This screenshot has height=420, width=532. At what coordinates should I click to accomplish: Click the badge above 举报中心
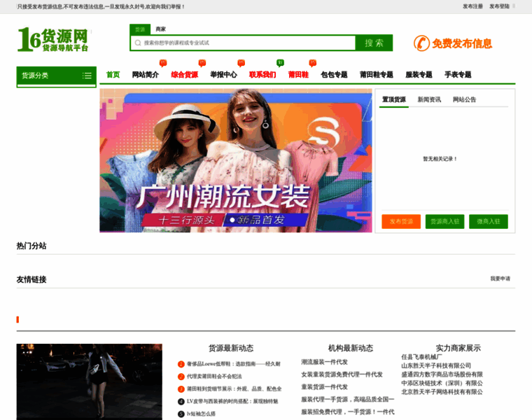[x=241, y=63]
